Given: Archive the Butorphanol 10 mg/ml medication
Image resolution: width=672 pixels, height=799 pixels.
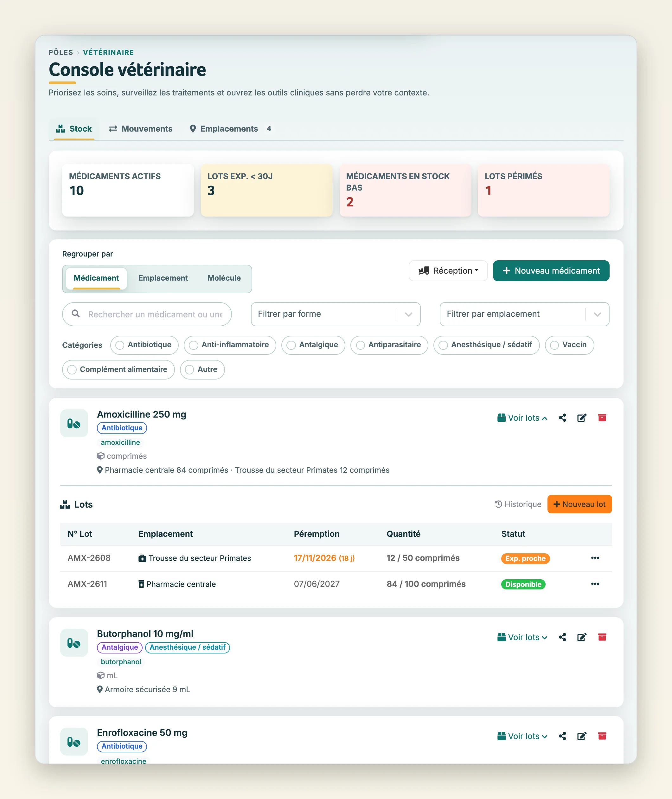Looking at the screenshot, I should 602,637.
